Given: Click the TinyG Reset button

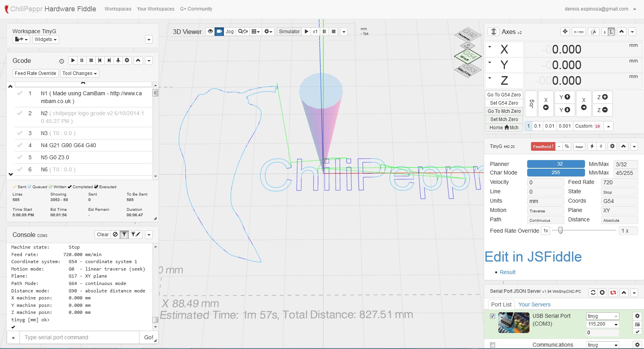Looking at the screenshot, I should [579, 146].
